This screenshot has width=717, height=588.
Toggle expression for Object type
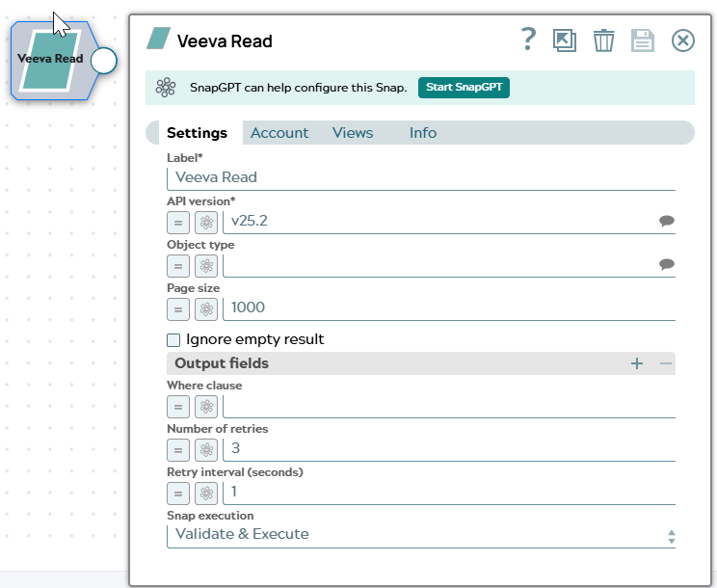pos(178,266)
